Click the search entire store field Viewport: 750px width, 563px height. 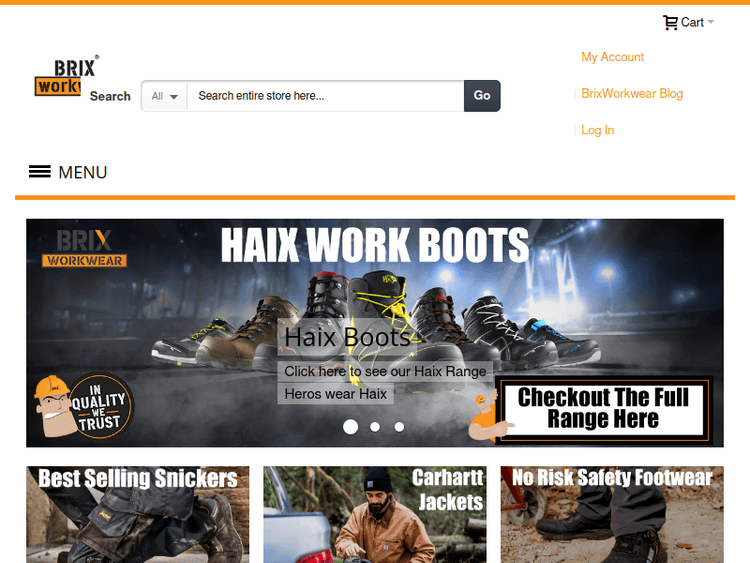pyautogui.click(x=325, y=96)
